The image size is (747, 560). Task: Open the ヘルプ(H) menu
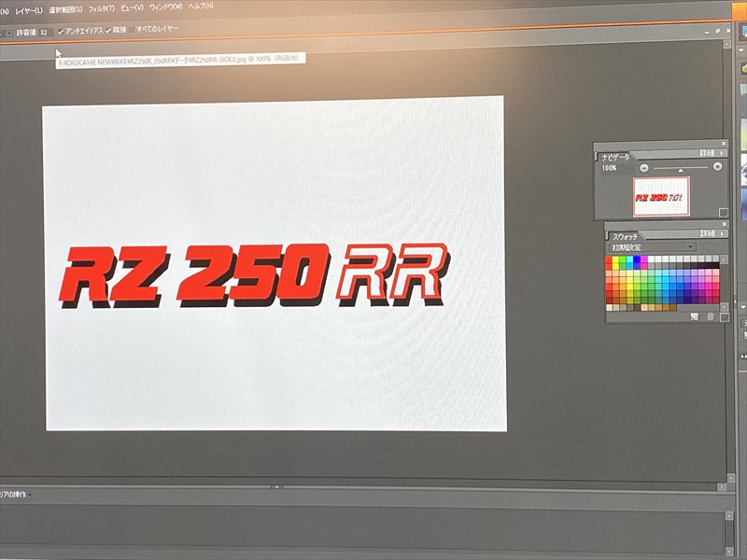click(x=201, y=7)
